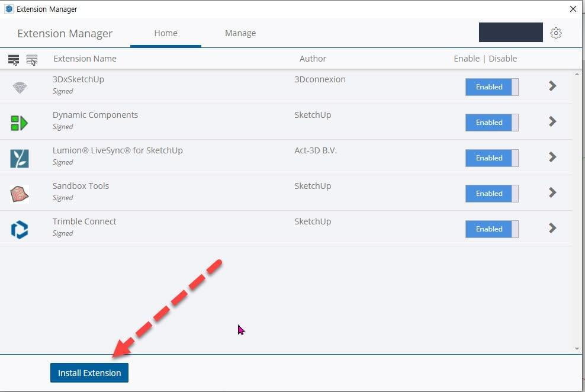Expand Dynamic Components details chevron
The height and width of the screenshot is (392, 585).
[x=552, y=121]
